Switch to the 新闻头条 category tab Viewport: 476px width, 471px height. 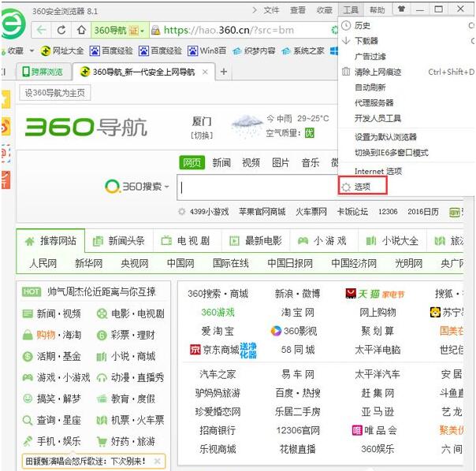click(x=119, y=241)
